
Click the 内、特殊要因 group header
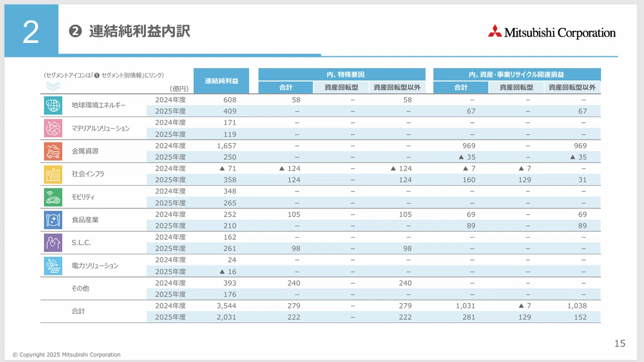pos(342,75)
